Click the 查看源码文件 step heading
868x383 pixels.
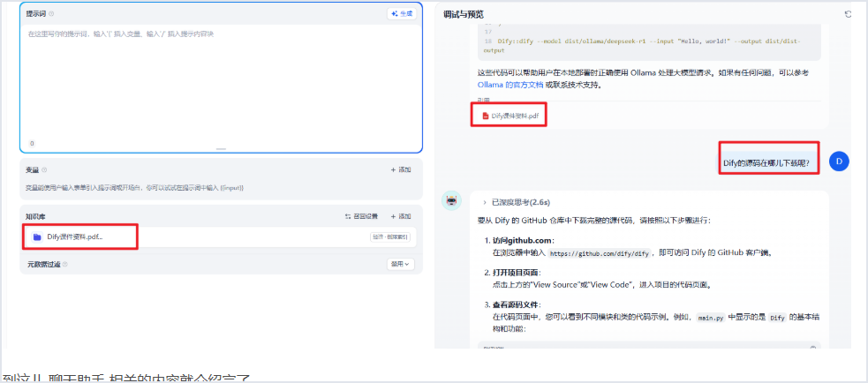pos(517,305)
